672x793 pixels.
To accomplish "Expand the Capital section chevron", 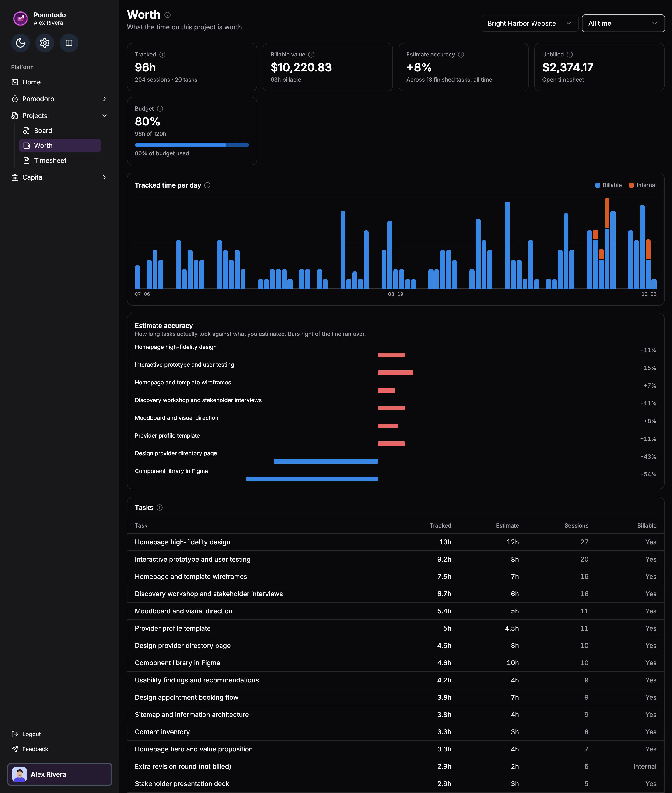I will (x=104, y=177).
